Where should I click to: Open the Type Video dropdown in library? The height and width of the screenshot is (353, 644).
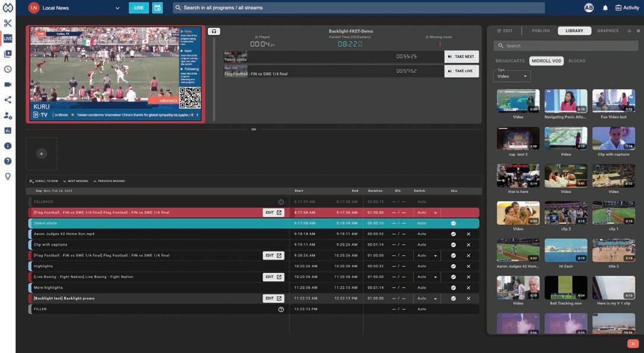tap(512, 76)
